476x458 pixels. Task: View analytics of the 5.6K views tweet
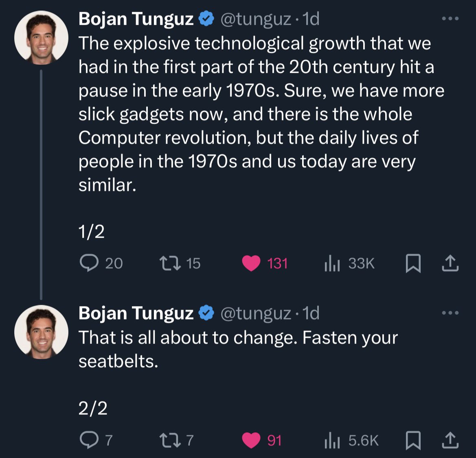point(332,440)
